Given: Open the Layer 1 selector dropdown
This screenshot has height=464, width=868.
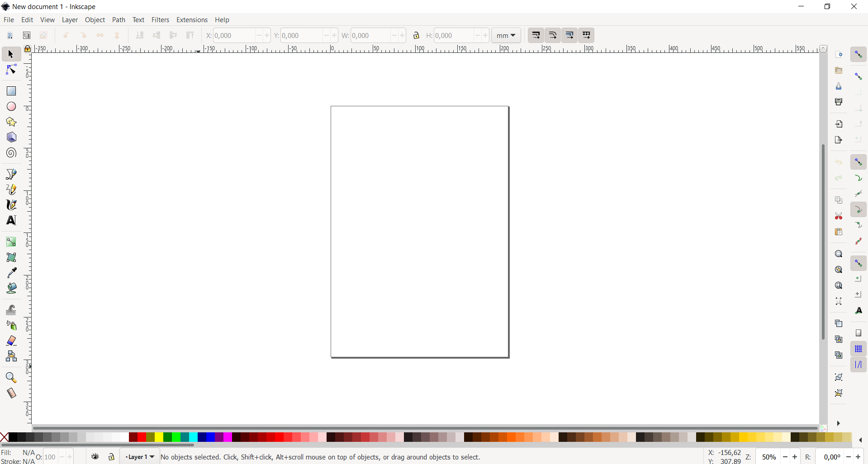Looking at the screenshot, I should (140, 457).
